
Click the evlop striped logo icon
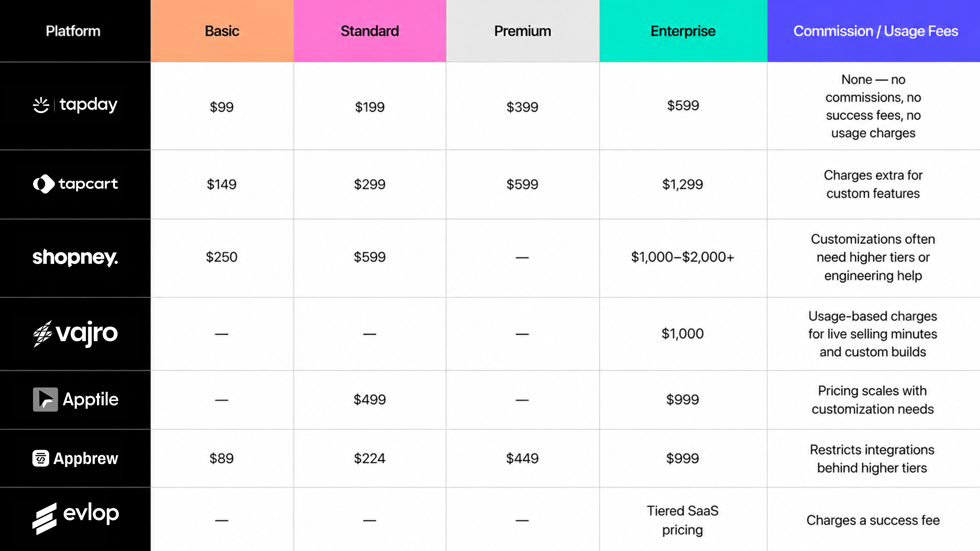44,519
